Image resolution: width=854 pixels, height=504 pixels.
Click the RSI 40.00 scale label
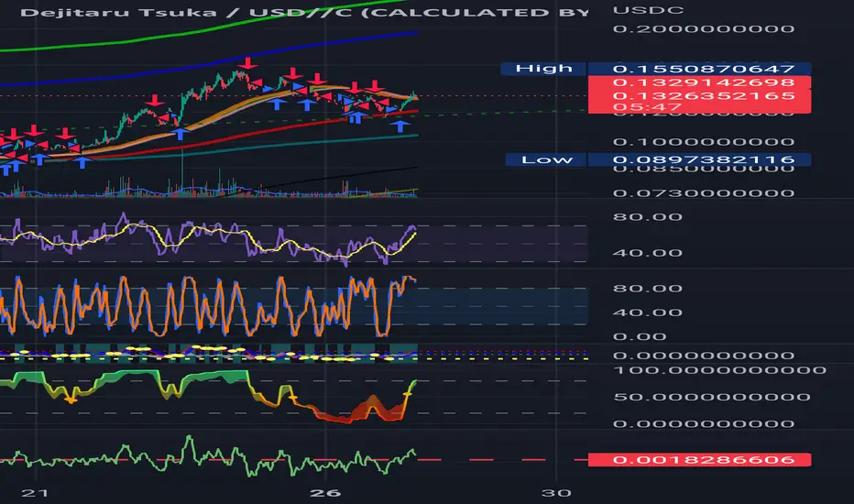(648, 253)
